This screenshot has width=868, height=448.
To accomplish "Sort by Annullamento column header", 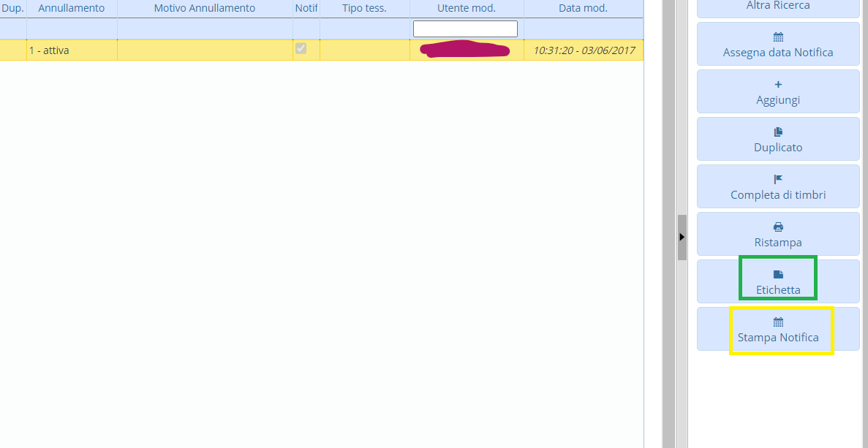I will (x=71, y=8).
